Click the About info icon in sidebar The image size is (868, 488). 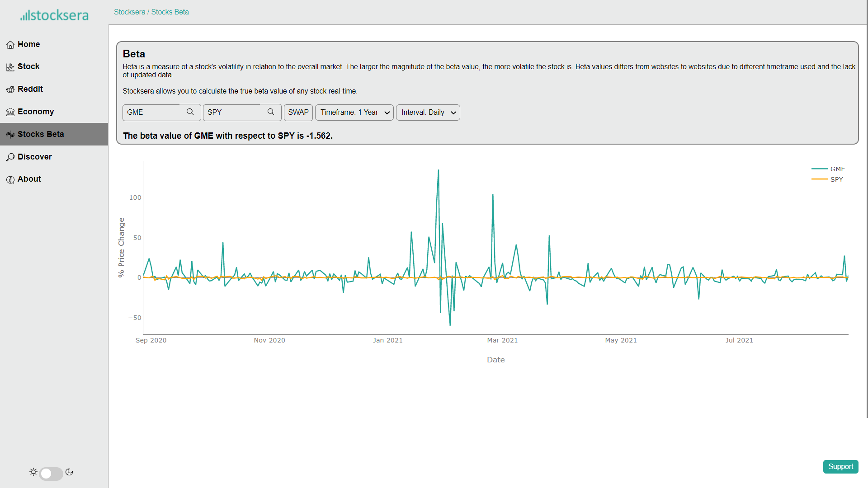(x=10, y=179)
